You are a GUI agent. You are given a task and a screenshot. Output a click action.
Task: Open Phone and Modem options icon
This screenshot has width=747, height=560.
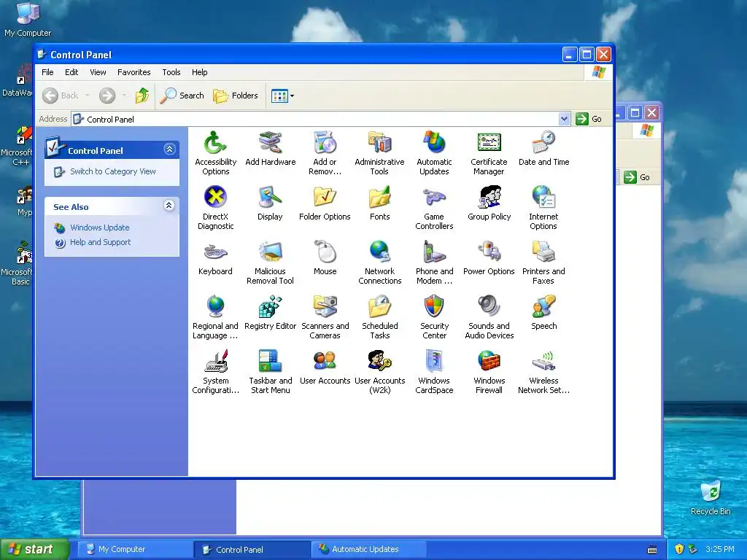[434, 252]
